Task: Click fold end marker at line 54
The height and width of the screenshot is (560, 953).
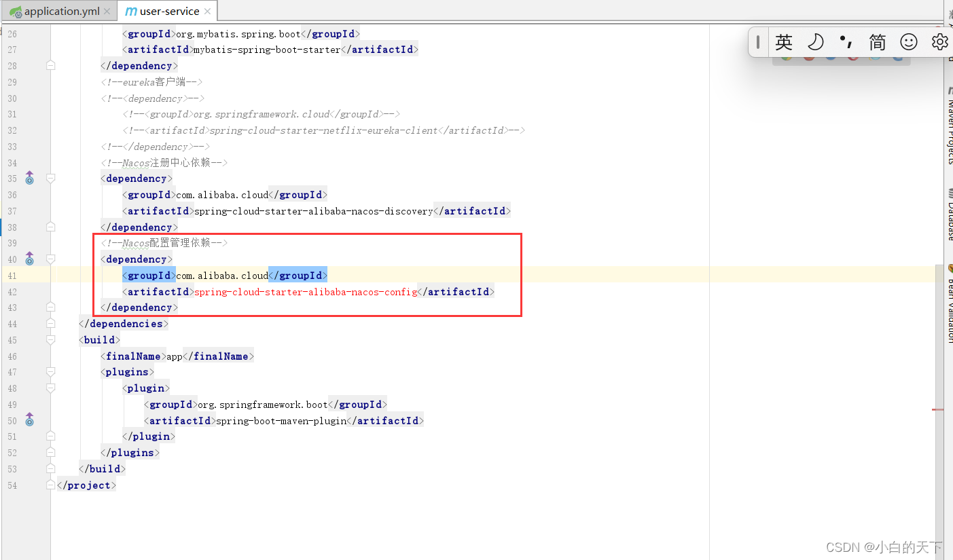Action: pos(50,485)
